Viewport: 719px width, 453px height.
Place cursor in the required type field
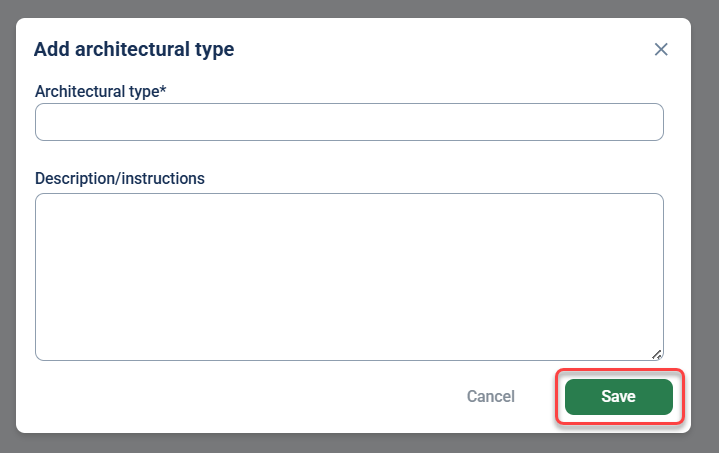(349, 122)
